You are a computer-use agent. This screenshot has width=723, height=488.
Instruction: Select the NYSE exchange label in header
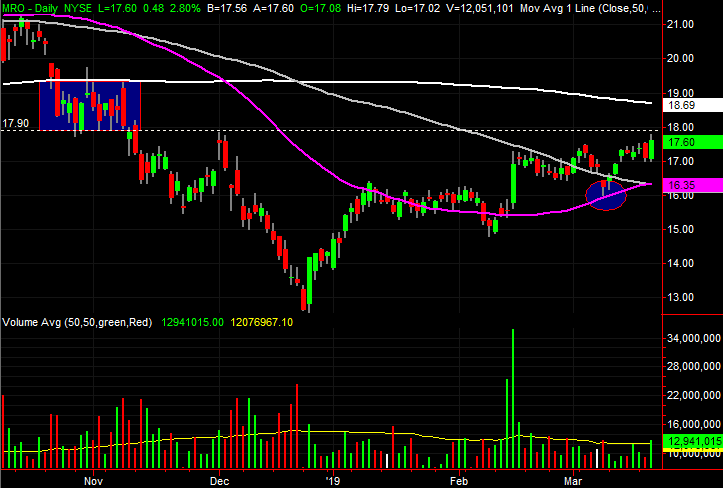coord(78,8)
